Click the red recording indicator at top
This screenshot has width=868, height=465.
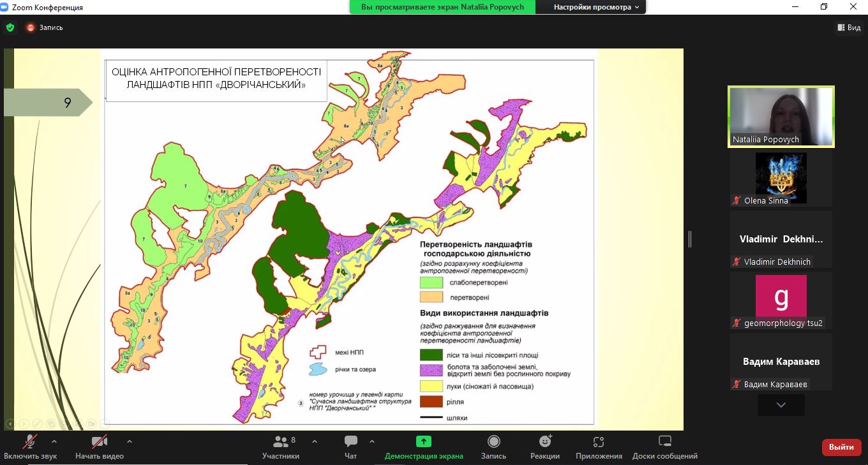click(x=31, y=27)
